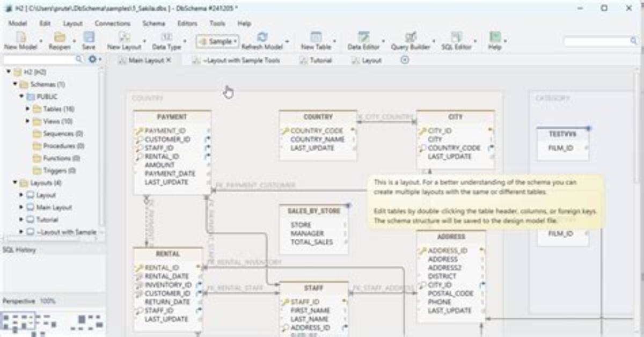Expand the Tables (16) tree node
Image resolution: width=644 pixels, height=337 pixels.
point(28,109)
